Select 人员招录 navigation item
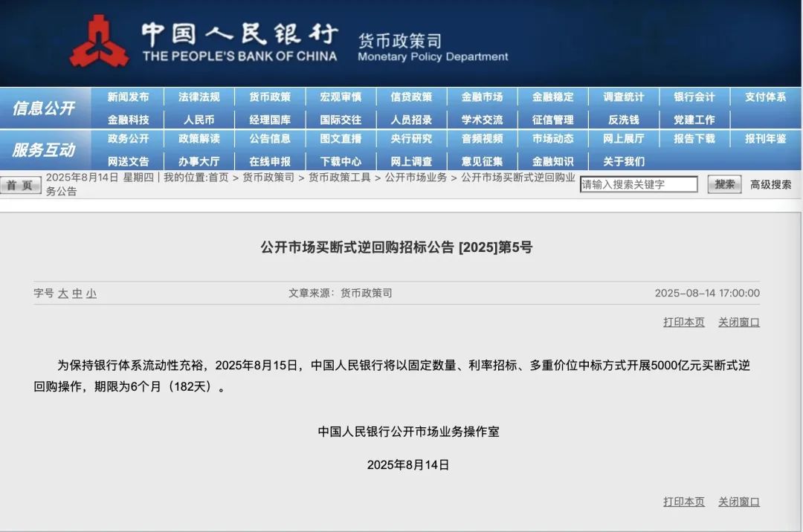The image size is (803, 532). (x=411, y=120)
